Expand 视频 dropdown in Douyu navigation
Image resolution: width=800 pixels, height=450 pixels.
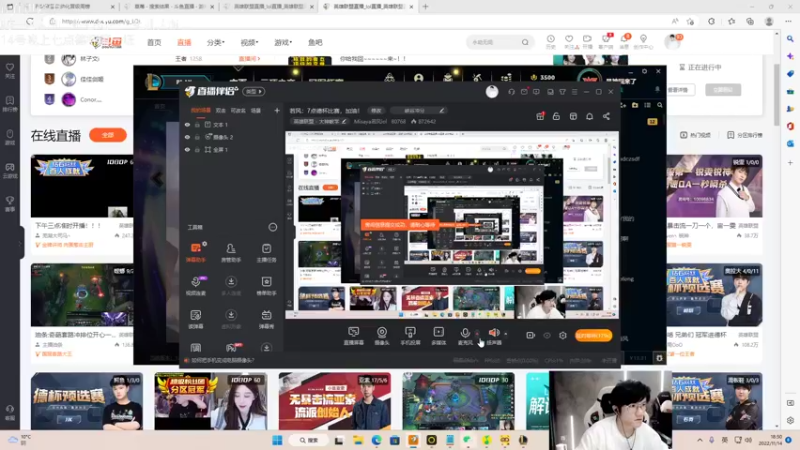[x=249, y=42]
